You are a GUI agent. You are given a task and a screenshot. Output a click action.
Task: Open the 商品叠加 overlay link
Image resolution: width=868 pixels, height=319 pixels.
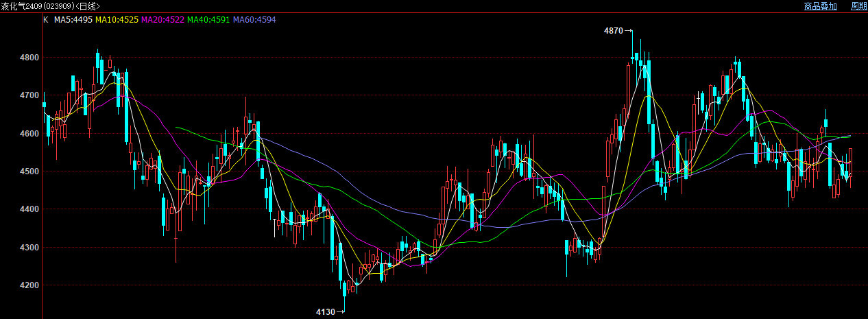[x=821, y=6]
